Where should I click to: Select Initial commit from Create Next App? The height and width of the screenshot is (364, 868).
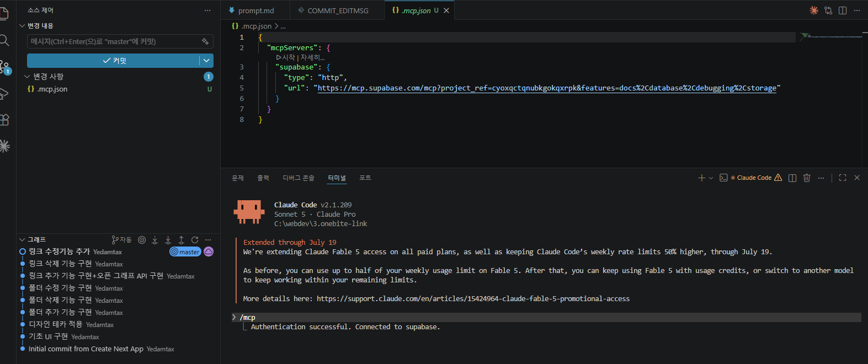[x=86, y=349]
